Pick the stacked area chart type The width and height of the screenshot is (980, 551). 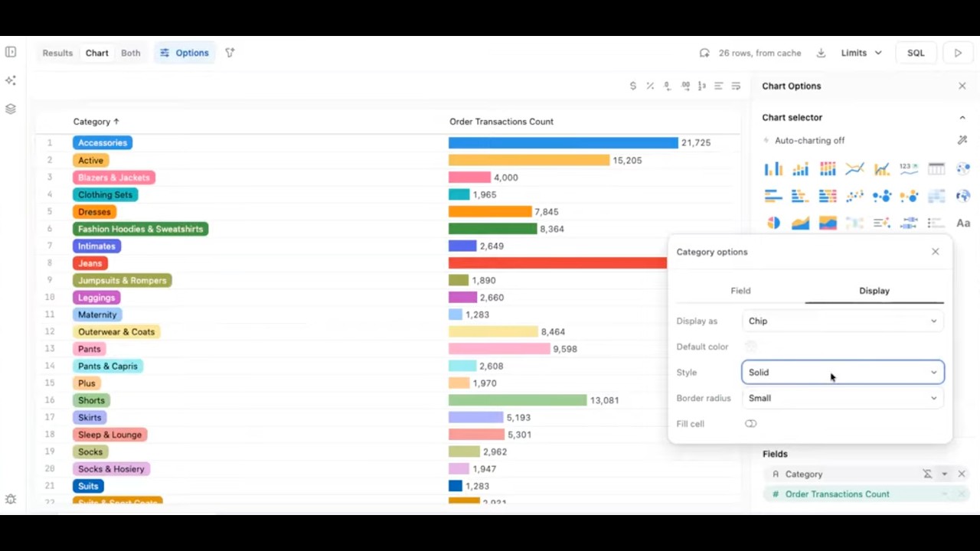pyautogui.click(x=828, y=223)
